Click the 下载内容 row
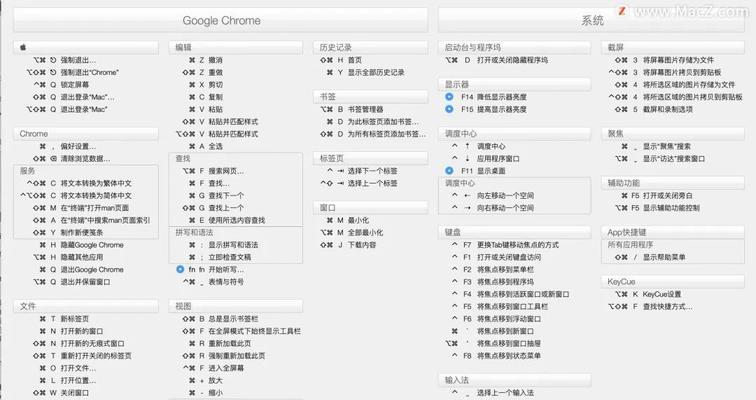The width and height of the screenshot is (756, 400). 348,245
